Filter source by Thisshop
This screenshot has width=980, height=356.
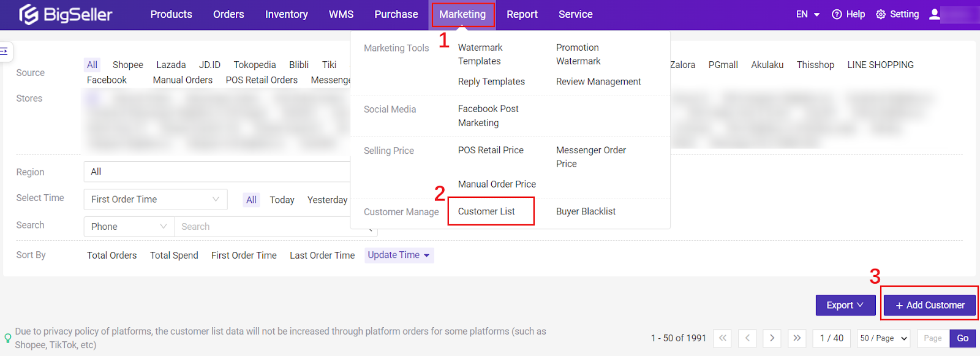coord(815,65)
